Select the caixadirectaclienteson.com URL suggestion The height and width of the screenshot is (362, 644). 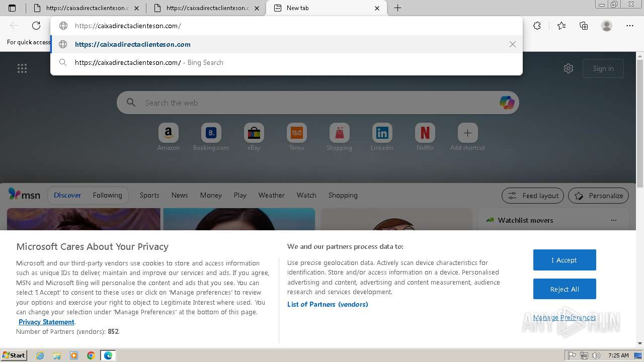click(x=287, y=44)
